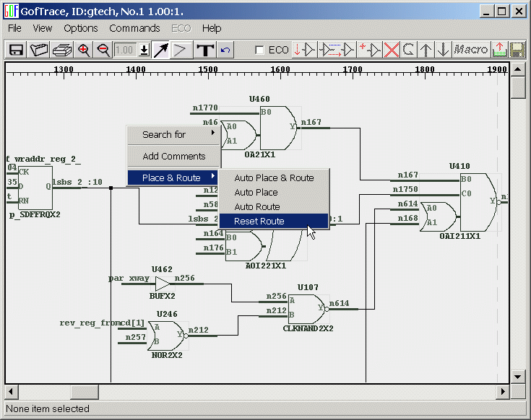This screenshot has width=531, height=420.
Task: Click the undo arrow icon
Action: pyautogui.click(x=225, y=50)
